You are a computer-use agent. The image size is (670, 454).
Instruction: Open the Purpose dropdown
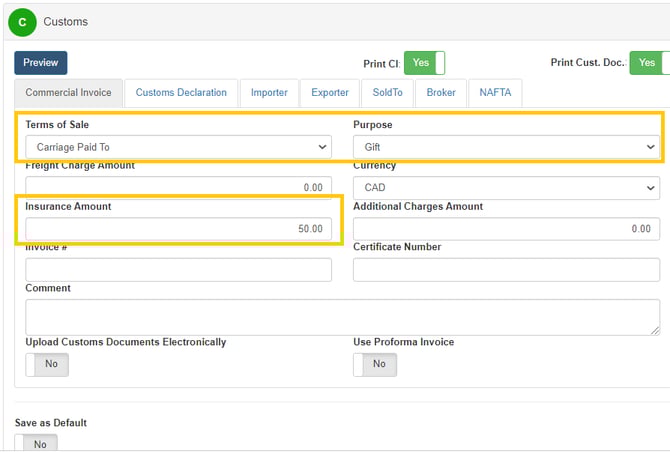click(505, 147)
